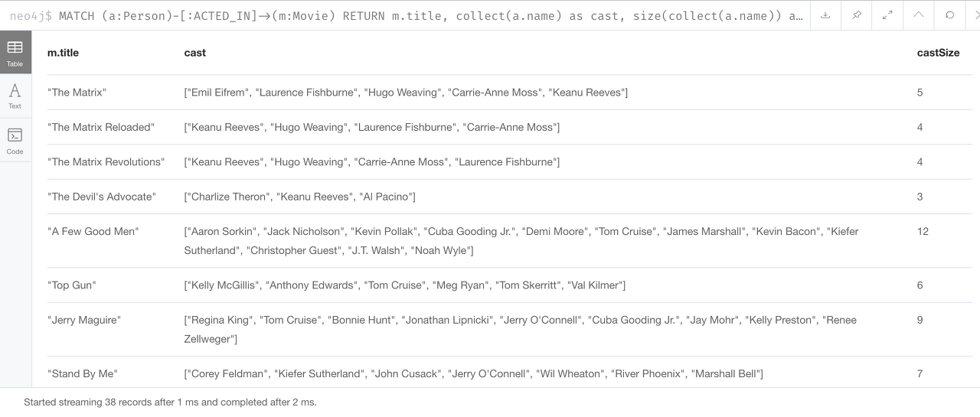Click the cast list starting with Emil Eifrem

click(406, 93)
